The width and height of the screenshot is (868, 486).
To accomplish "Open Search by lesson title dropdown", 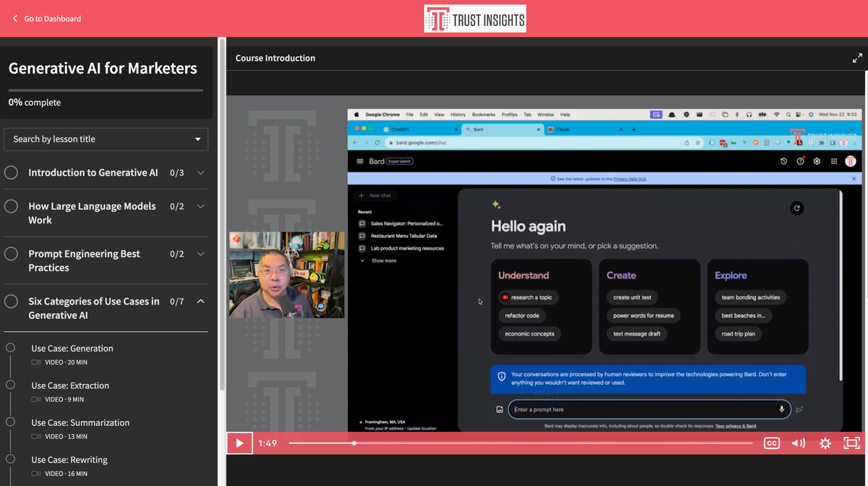I will tap(106, 139).
